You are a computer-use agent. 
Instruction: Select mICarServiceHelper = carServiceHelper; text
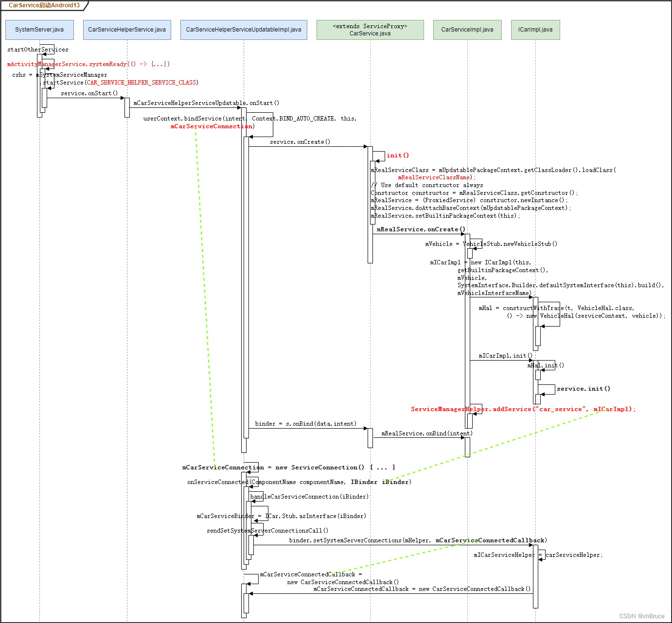538,555
